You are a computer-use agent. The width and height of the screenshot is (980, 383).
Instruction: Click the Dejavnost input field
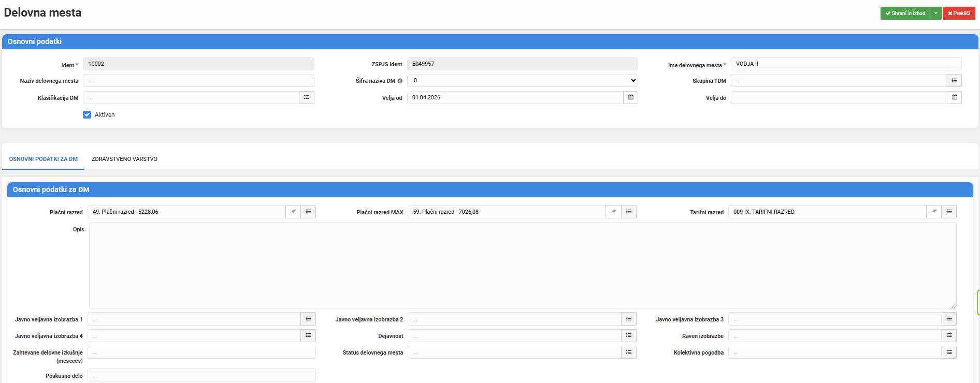coord(514,335)
